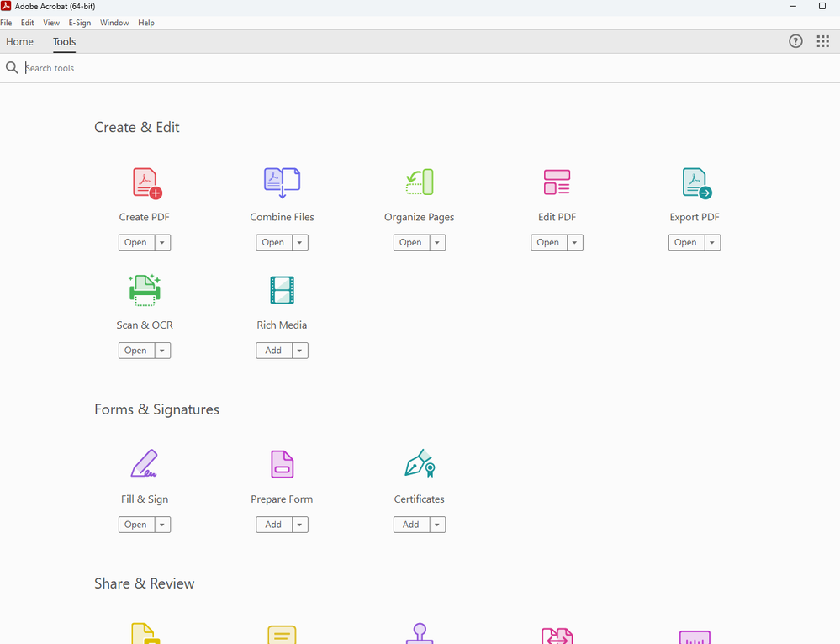This screenshot has width=840, height=644.
Task: Select the Combine Files tool icon
Action: [x=282, y=182]
